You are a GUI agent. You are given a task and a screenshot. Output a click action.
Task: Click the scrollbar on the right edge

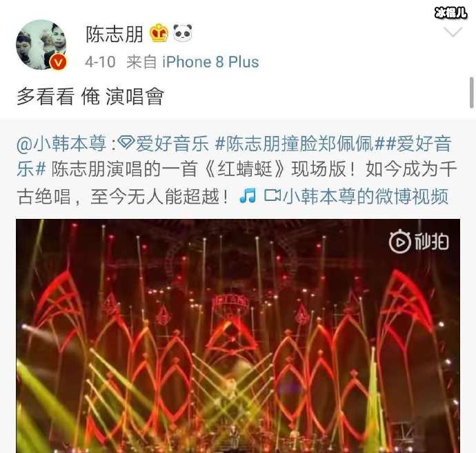471,93
